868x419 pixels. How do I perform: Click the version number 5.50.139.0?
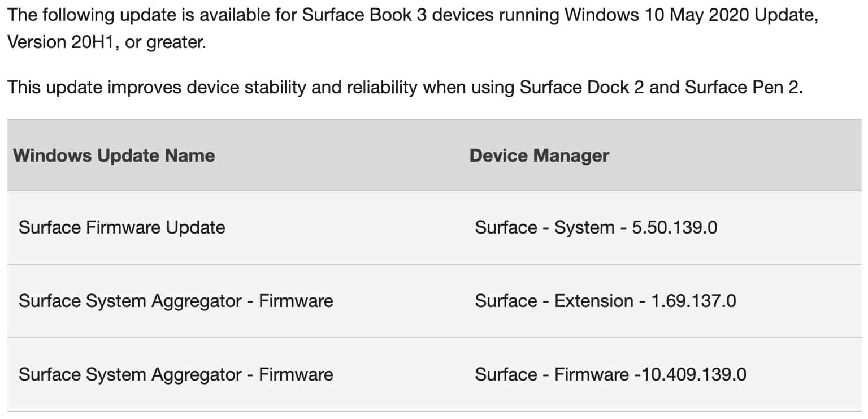click(672, 227)
